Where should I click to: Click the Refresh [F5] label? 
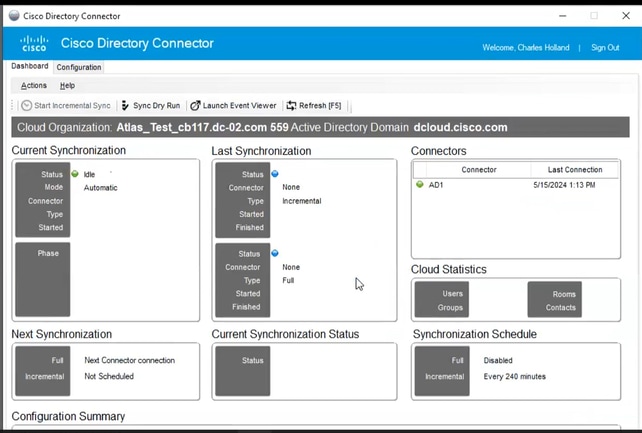point(320,106)
